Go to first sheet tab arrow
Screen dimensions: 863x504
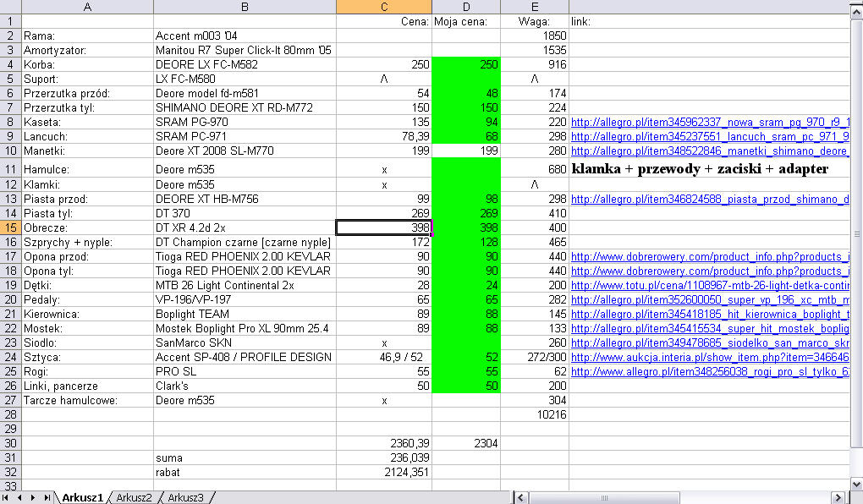tap(6, 497)
